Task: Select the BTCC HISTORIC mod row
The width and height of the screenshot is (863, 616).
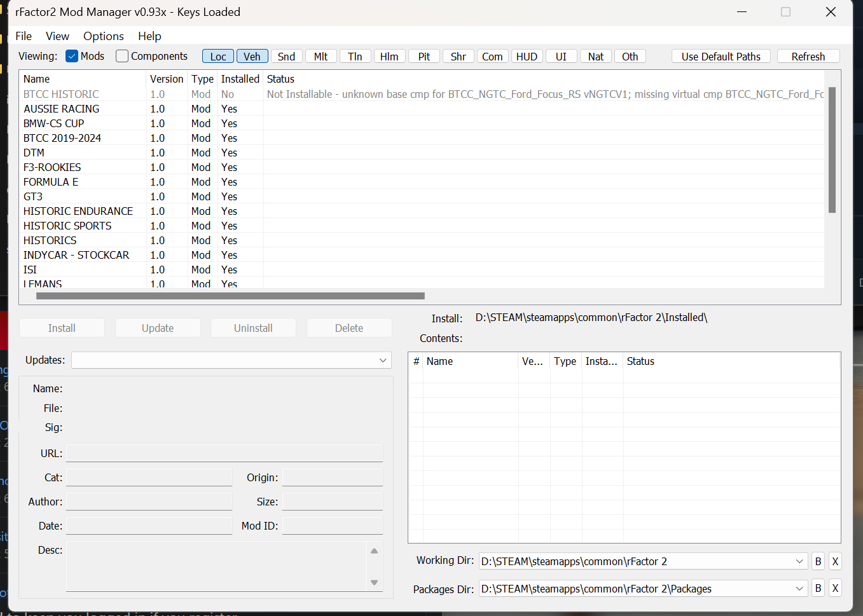Action: [422, 94]
